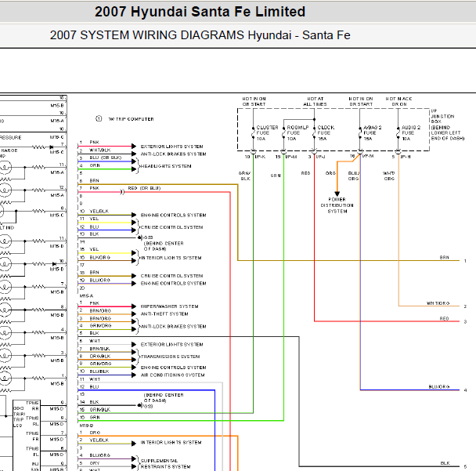Click the "BRN/BLK" wire label
This screenshot has width=476, height=471.
[99, 349]
